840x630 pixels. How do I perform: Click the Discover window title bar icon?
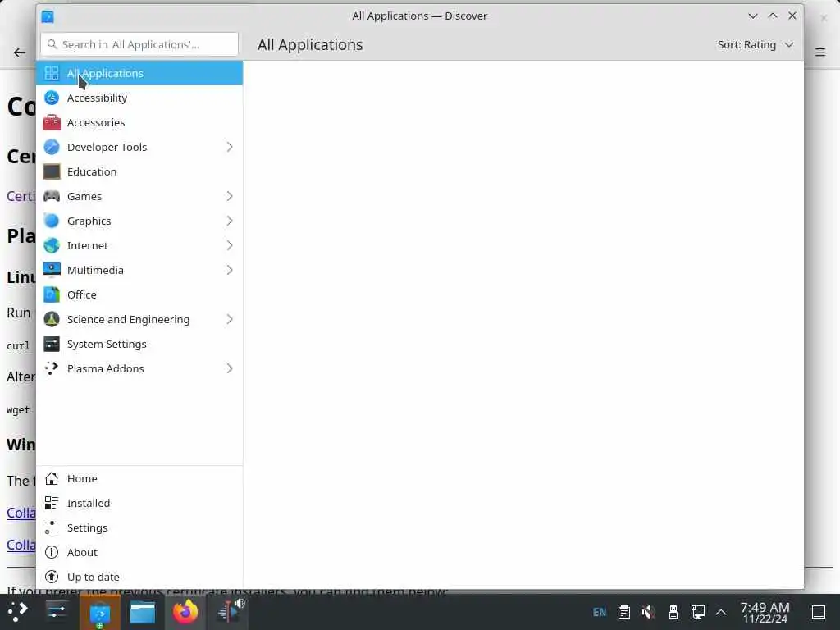point(48,16)
